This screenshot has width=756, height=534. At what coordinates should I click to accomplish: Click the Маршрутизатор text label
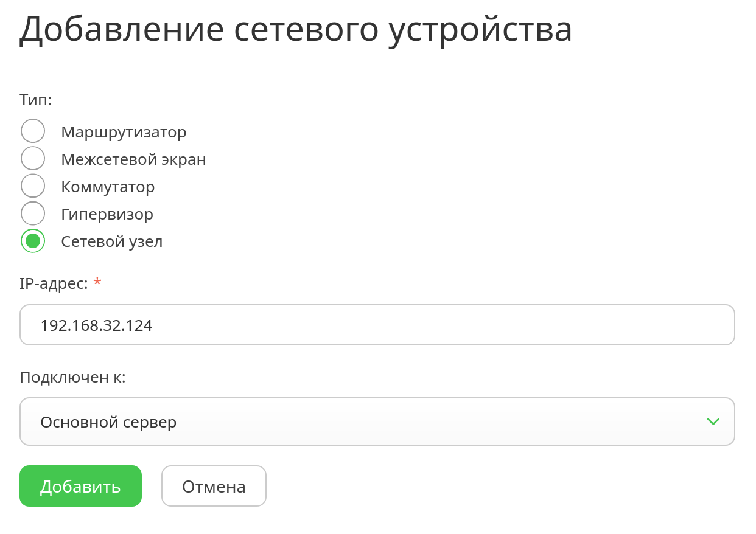coord(124,132)
